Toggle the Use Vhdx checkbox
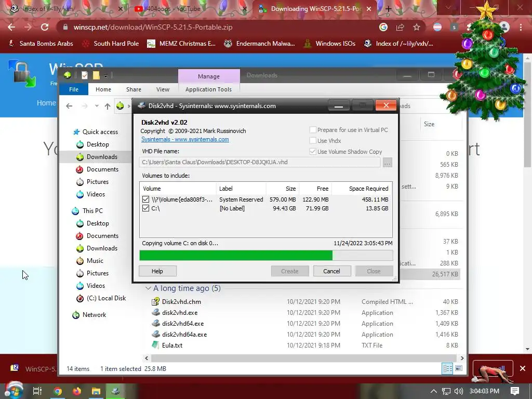Image resolution: width=532 pixels, height=399 pixels. coord(313,141)
